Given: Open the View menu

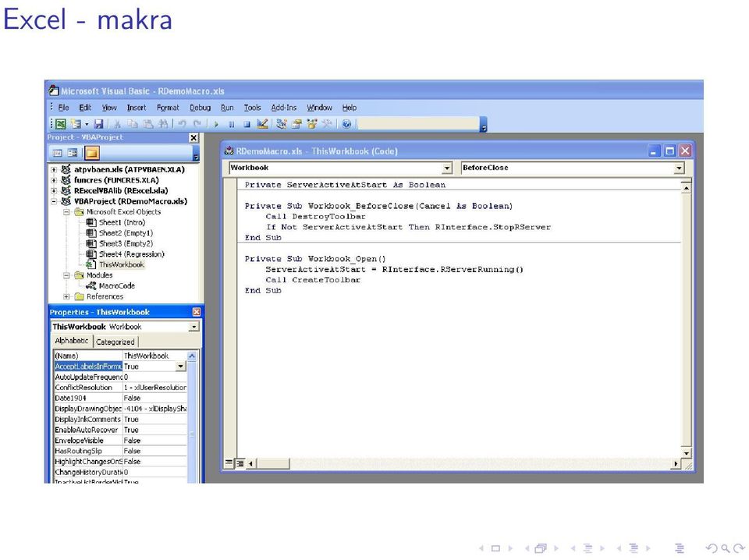Looking at the screenshot, I should [x=109, y=108].
